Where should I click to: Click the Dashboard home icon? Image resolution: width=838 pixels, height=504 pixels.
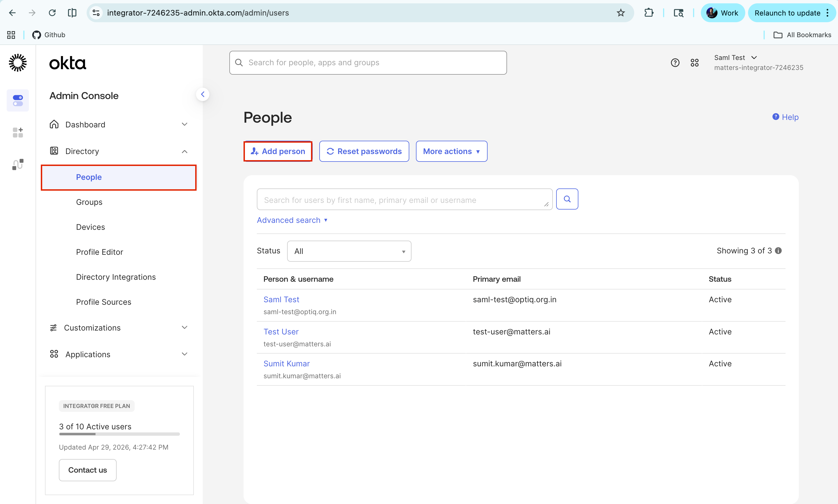[x=54, y=124]
